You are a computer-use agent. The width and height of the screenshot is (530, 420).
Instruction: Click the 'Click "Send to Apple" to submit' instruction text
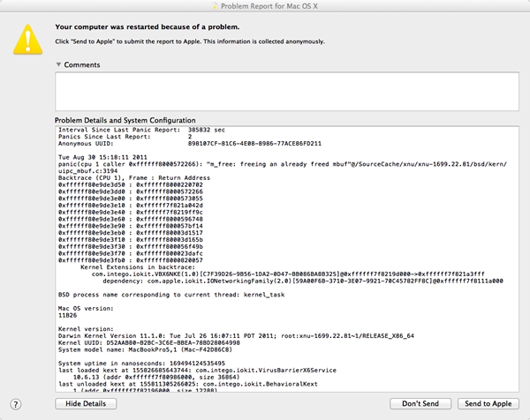190,41
